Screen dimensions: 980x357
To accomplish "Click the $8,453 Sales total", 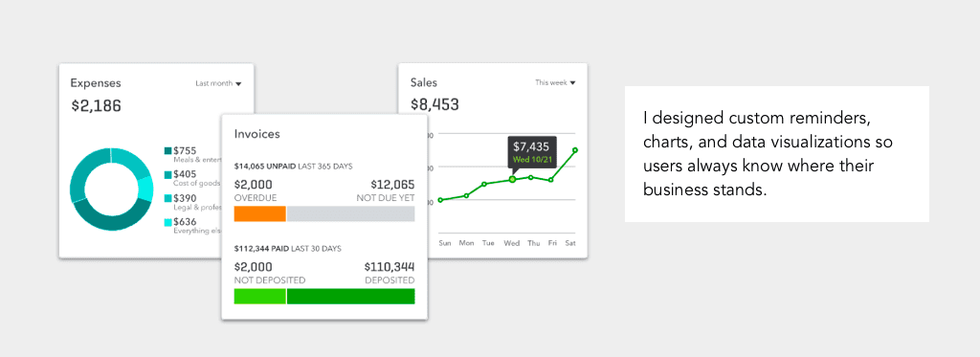I will click(x=434, y=104).
